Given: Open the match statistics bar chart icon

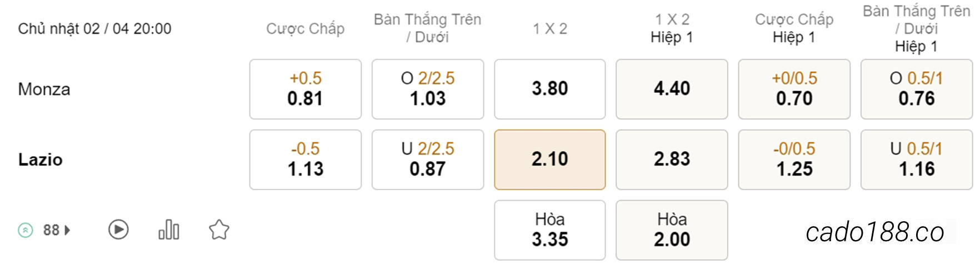Looking at the screenshot, I should [x=169, y=230].
